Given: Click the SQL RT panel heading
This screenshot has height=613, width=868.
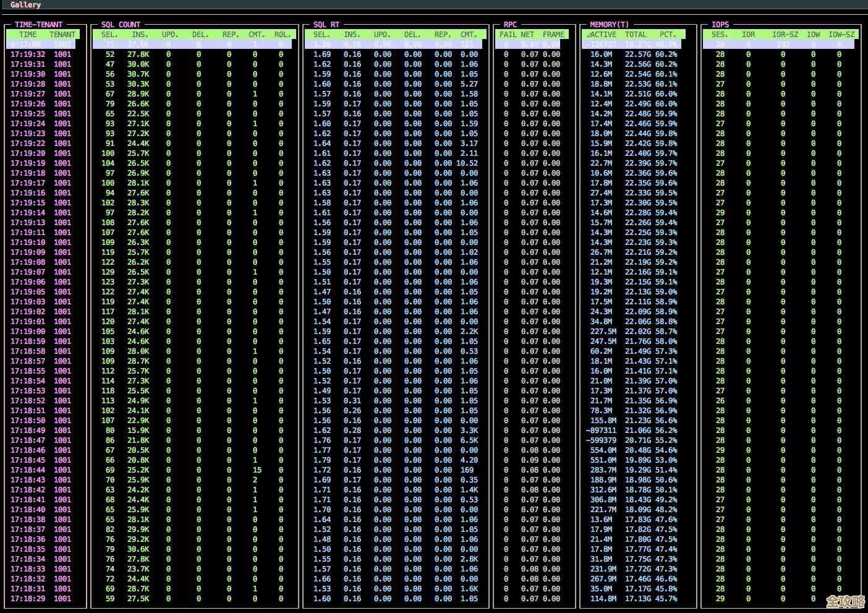Looking at the screenshot, I should [x=326, y=25].
